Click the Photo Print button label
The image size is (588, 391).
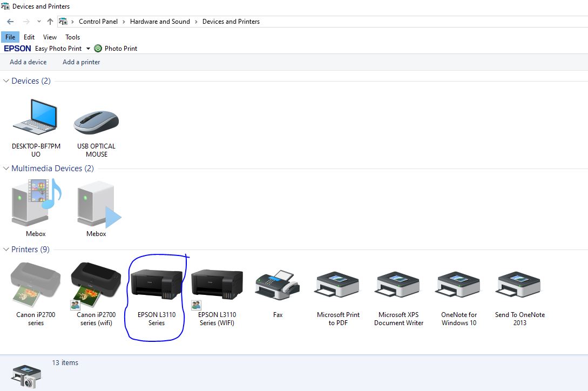click(121, 49)
